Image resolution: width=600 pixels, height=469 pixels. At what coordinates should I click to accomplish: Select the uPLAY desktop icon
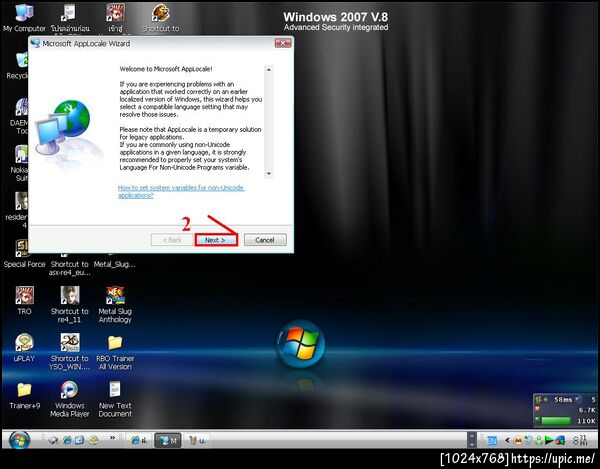pyautogui.click(x=24, y=347)
